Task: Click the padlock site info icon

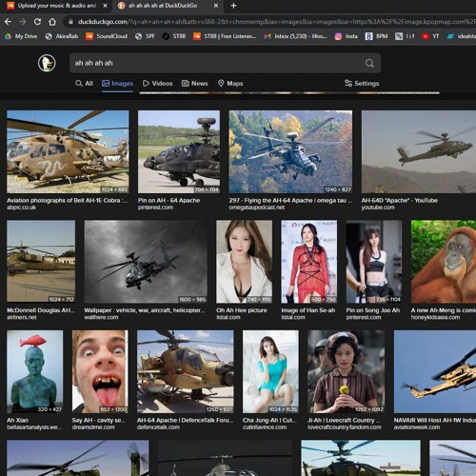Action: pos(70,22)
